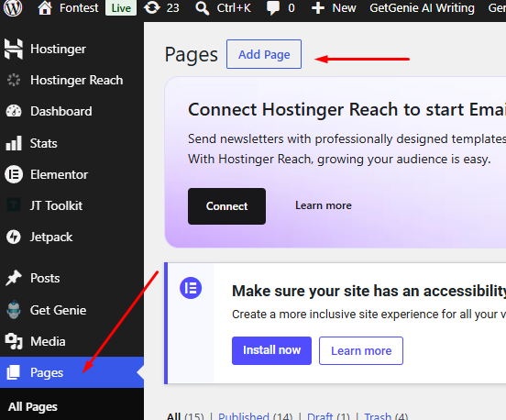
Task: Click the Elementor badge in accessibility notice
Action: tap(191, 288)
